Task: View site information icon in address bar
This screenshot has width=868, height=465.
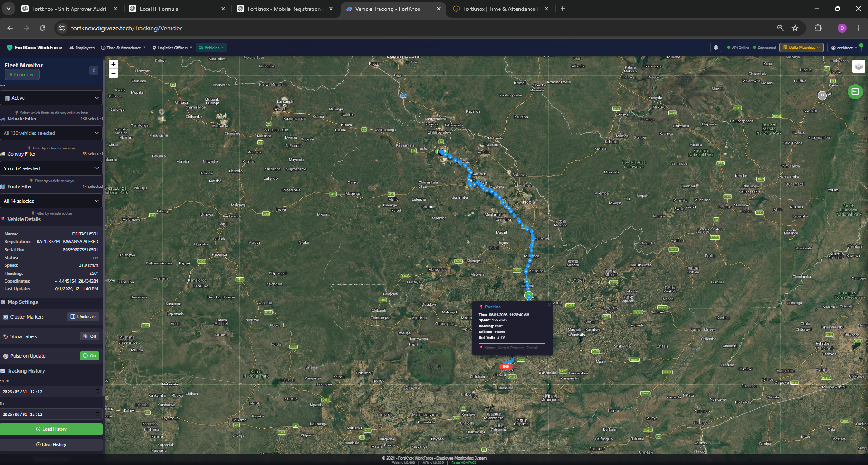Action: pos(62,28)
